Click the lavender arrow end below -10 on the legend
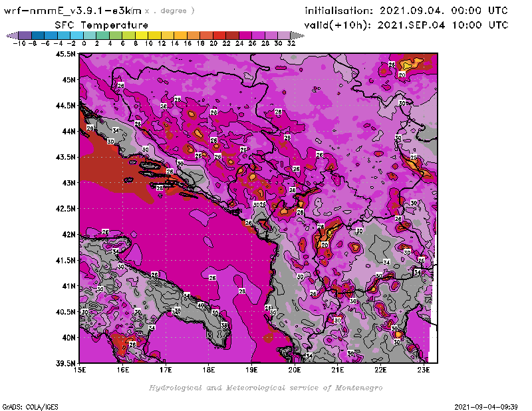 pyautogui.click(x=12, y=35)
